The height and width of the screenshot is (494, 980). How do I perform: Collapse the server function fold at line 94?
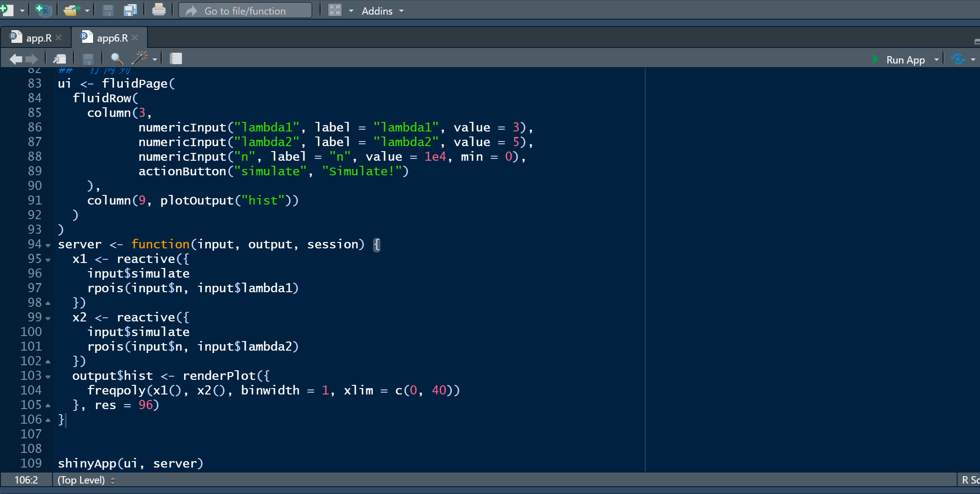[x=48, y=246]
